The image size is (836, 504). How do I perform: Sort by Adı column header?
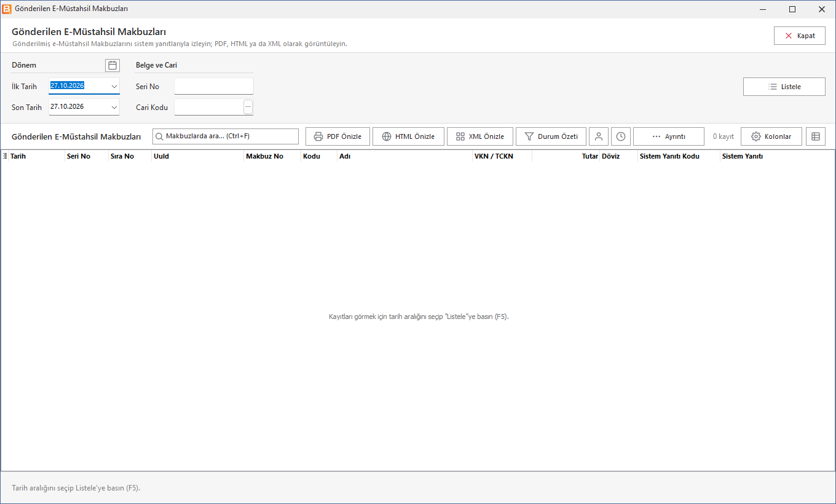tap(404, 156)
